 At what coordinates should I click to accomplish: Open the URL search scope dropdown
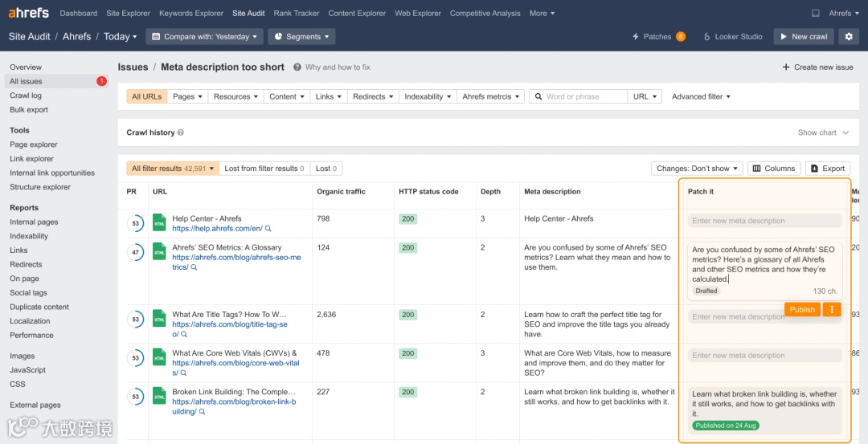(x=645, y=96)
